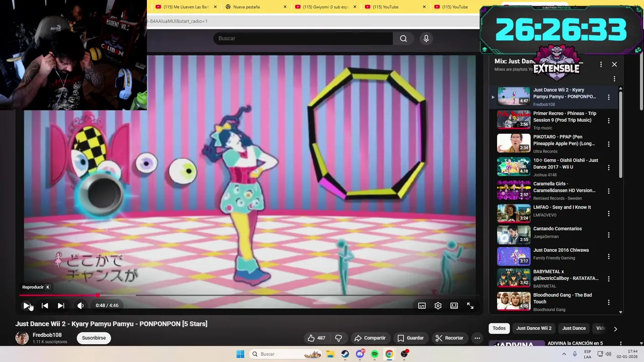Open more actions ellipsis beside Recortar
The image size is (644, 362).
click(x=477, y=338)
